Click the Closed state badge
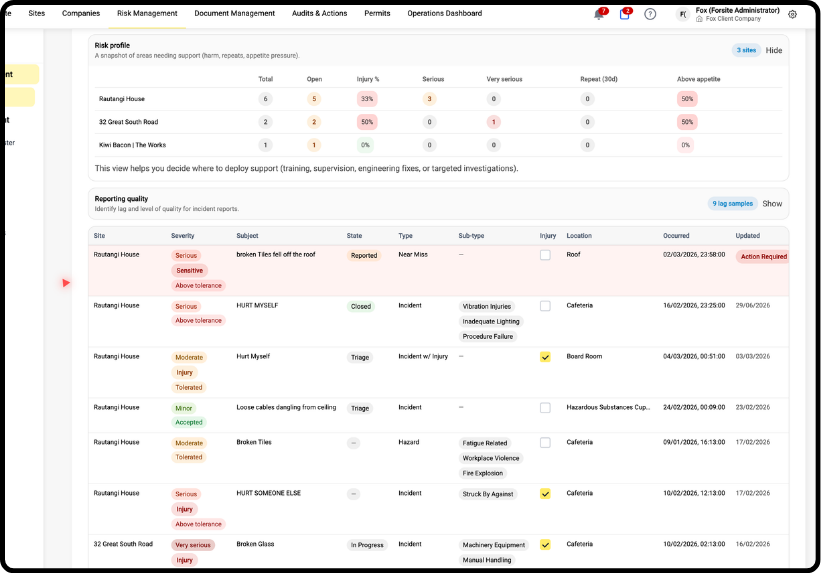Screen dimensions: 821x574 361,306
